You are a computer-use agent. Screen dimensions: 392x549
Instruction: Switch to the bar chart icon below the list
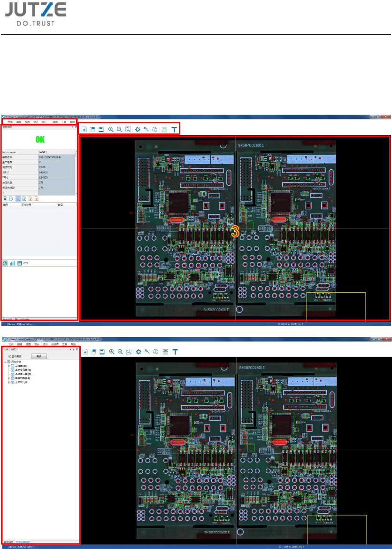point(12,263)
